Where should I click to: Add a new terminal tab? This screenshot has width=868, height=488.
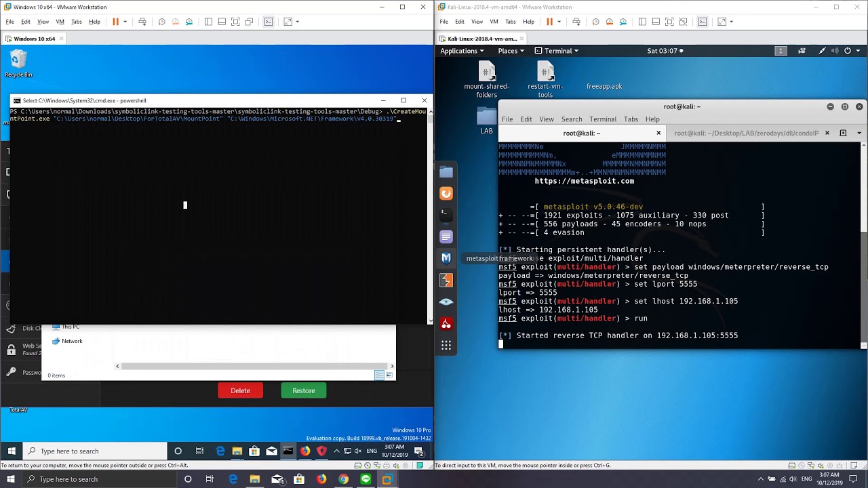click(x=844, y=134)
